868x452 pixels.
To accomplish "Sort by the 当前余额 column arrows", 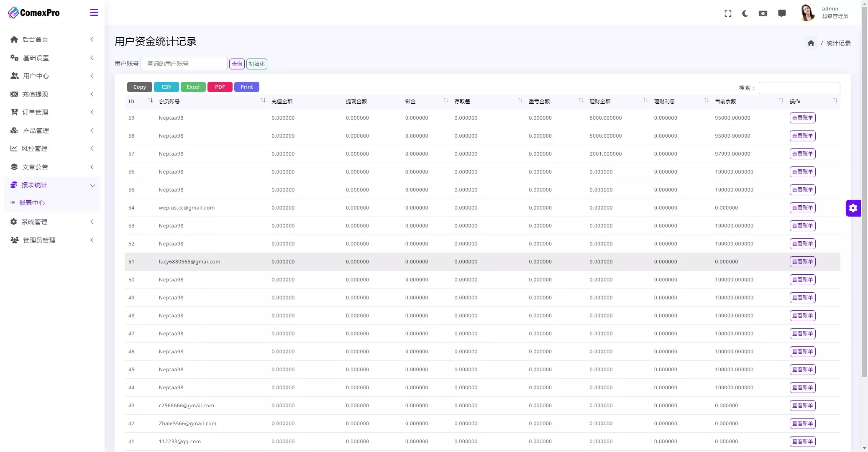I will pyautogui.click(x=781, y=101).
